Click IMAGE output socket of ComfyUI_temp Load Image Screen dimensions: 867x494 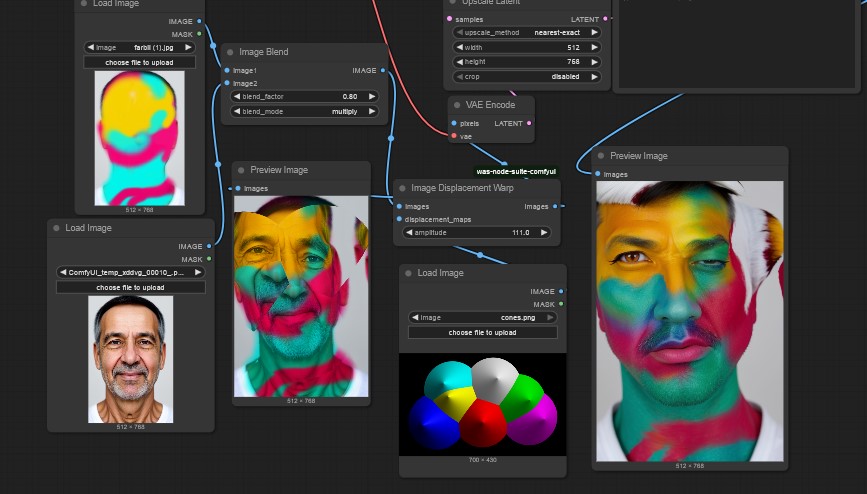pyautogui.click(x=209, y=246)
